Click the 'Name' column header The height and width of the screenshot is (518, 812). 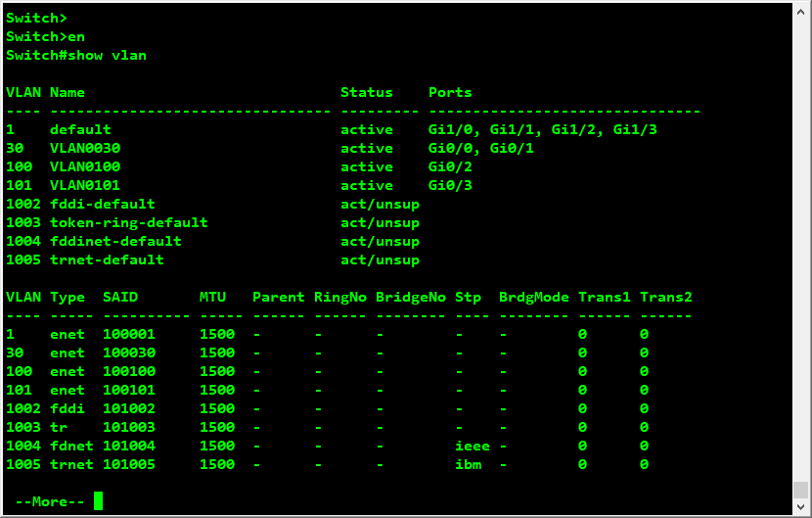(x=68, y=92)
